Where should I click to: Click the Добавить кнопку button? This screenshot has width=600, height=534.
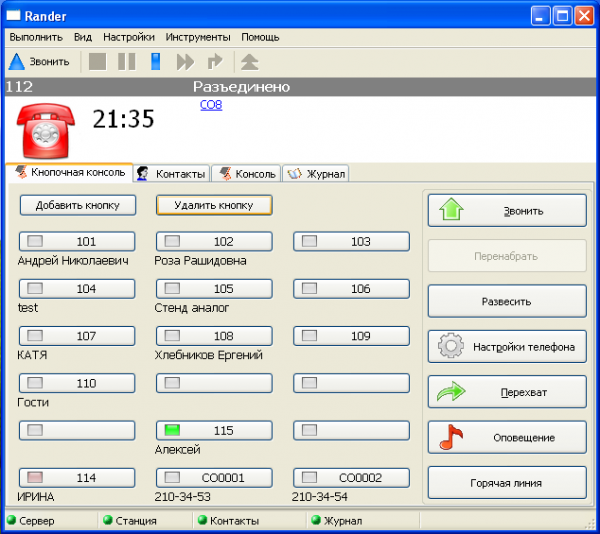click(77, 205)
